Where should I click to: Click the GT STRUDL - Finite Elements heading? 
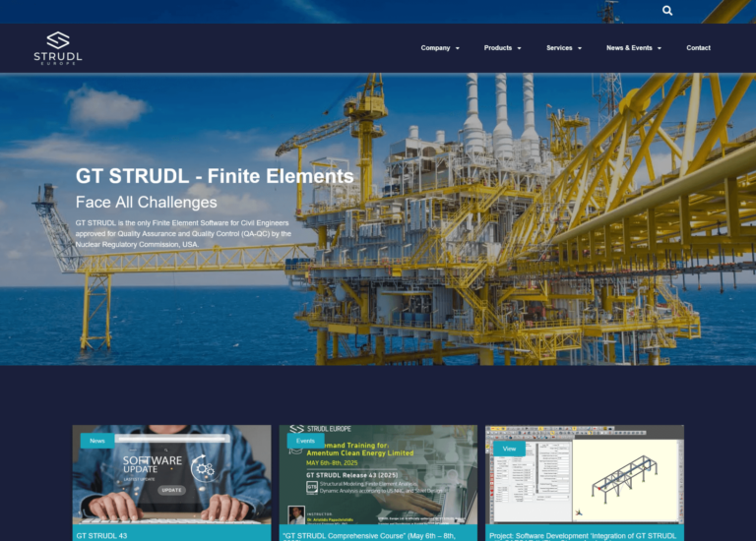(x=215, y=177)
